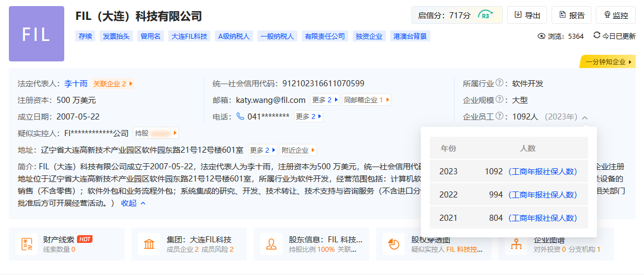Click the 企业图谱 hierarchy icon

(516, 244)
